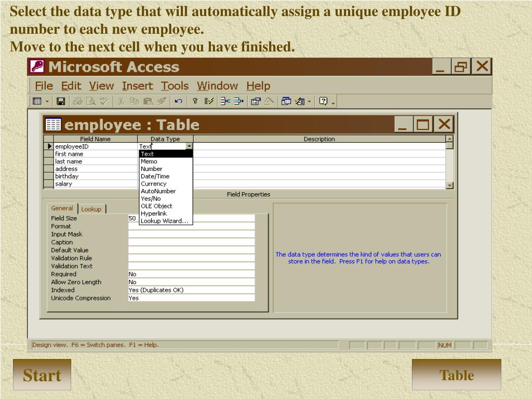Click the Copy toolbar icon

point(135,101)
